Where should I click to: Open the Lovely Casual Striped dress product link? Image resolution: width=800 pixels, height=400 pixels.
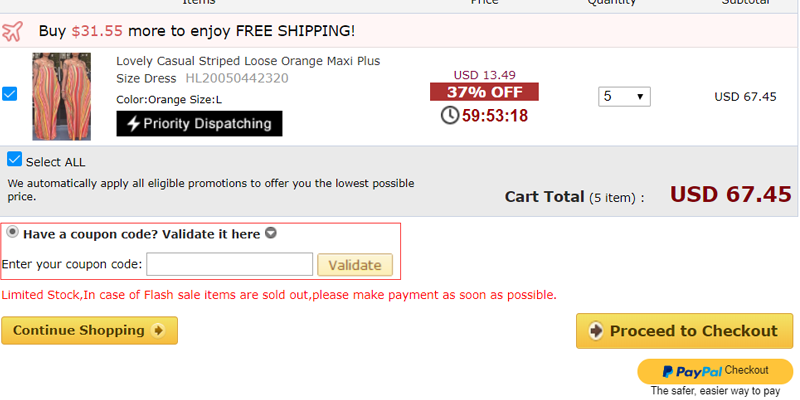pyautogui.click(x=248, y=69)
